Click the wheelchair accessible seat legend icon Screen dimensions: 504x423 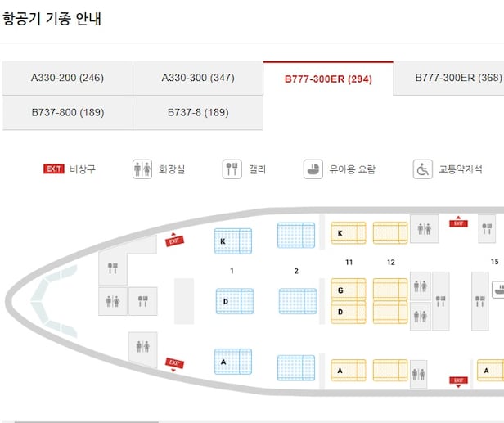click(x=422, y=169)
